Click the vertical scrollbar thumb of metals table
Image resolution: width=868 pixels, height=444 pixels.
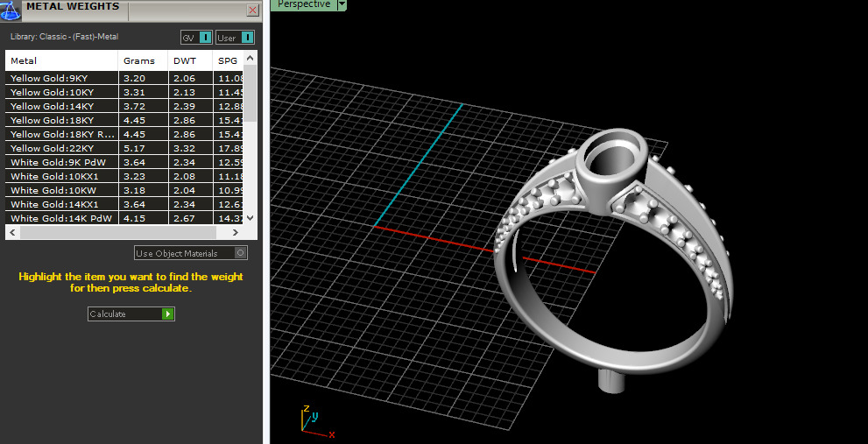click(251, 93)
